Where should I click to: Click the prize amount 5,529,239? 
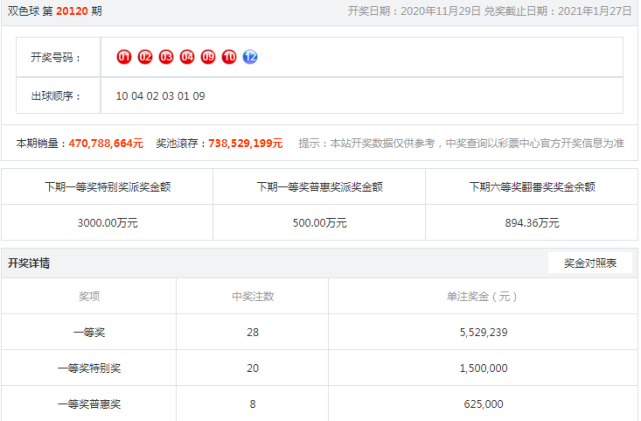click(x=484, y=332)
